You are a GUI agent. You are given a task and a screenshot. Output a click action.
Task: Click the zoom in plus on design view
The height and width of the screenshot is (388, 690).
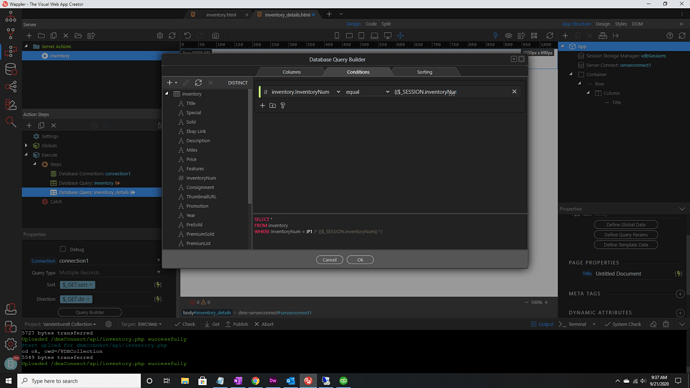546,303
